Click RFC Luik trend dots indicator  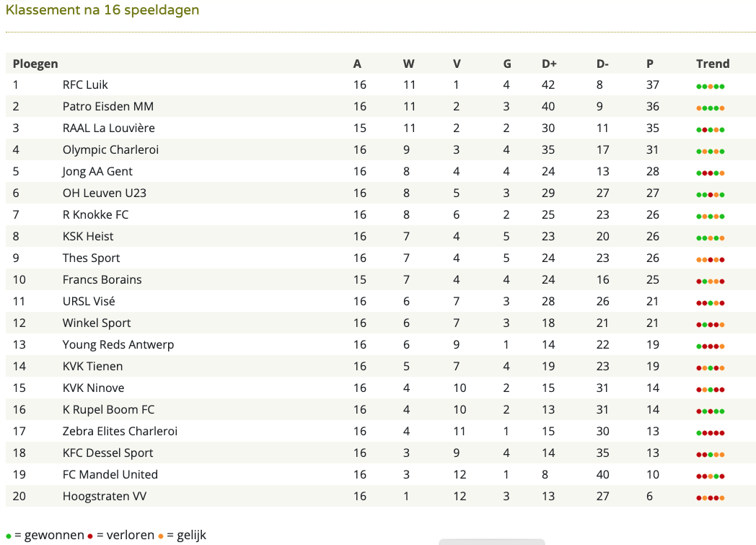(x=711, y=87)
